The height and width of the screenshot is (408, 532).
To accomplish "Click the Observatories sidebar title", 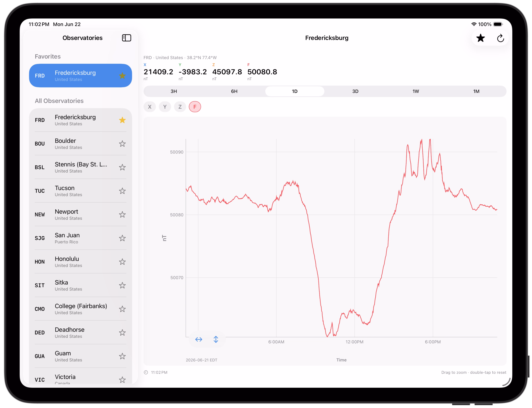I will tap(82, 38).
